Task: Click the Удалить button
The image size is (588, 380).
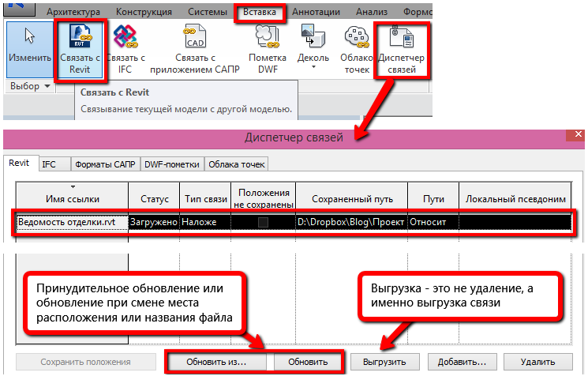Action: [537, 362]
